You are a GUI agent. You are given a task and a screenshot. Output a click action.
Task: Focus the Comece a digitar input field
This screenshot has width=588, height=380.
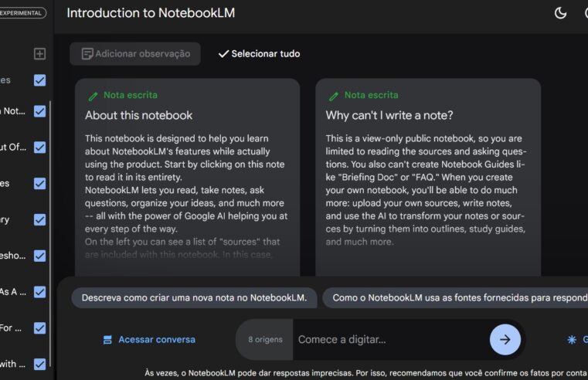point(391,340)
